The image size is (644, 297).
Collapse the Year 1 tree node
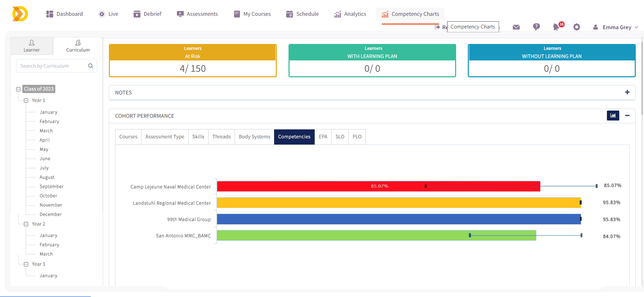tap(26, 101)
